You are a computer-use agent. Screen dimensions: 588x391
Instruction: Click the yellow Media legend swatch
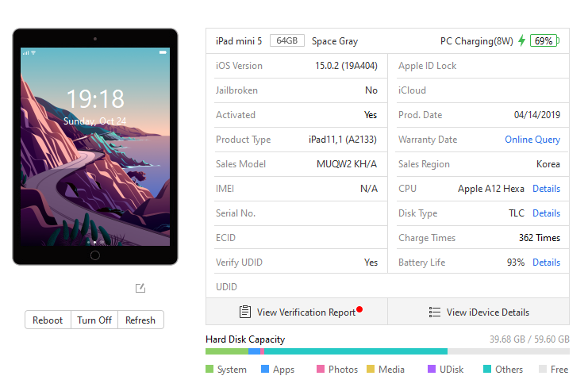(x=371, y=369)
